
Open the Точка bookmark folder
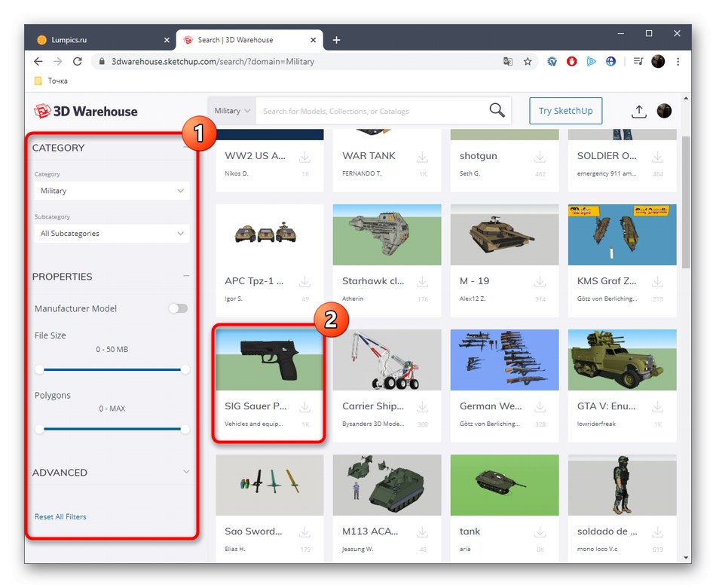coord(51,81)
